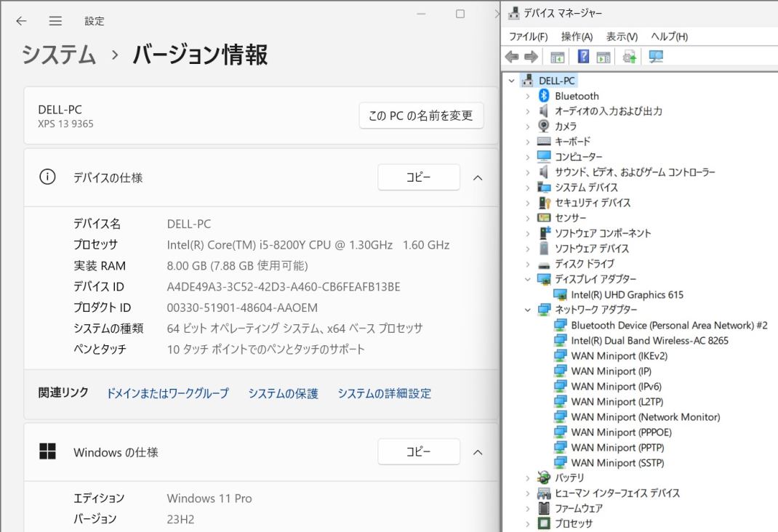Click the back arrow in Settings

21,21
